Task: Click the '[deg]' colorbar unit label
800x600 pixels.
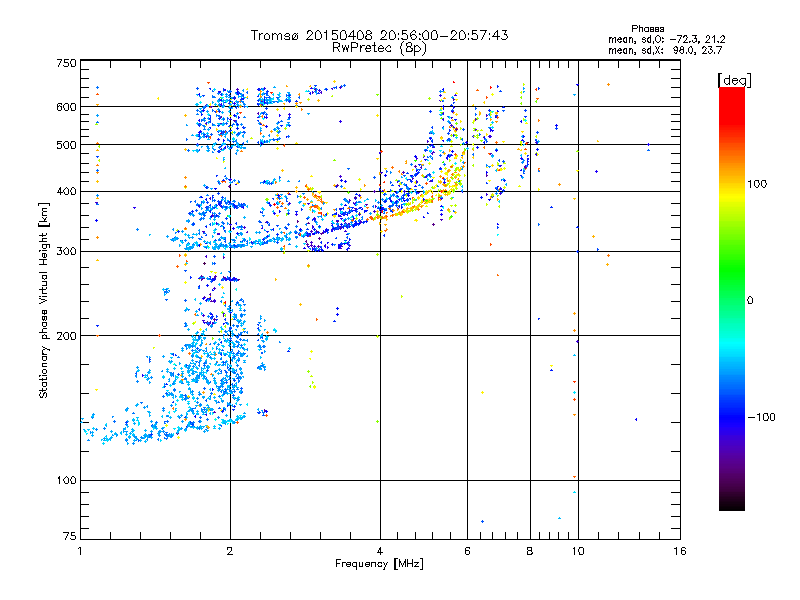Action: point(734,80)
